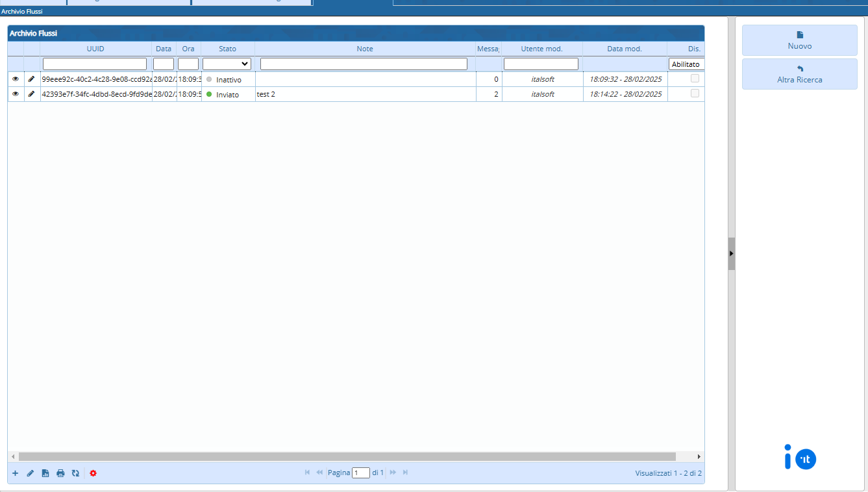Click the export spreadsheet icon in footer

click(x=45, y=473)
